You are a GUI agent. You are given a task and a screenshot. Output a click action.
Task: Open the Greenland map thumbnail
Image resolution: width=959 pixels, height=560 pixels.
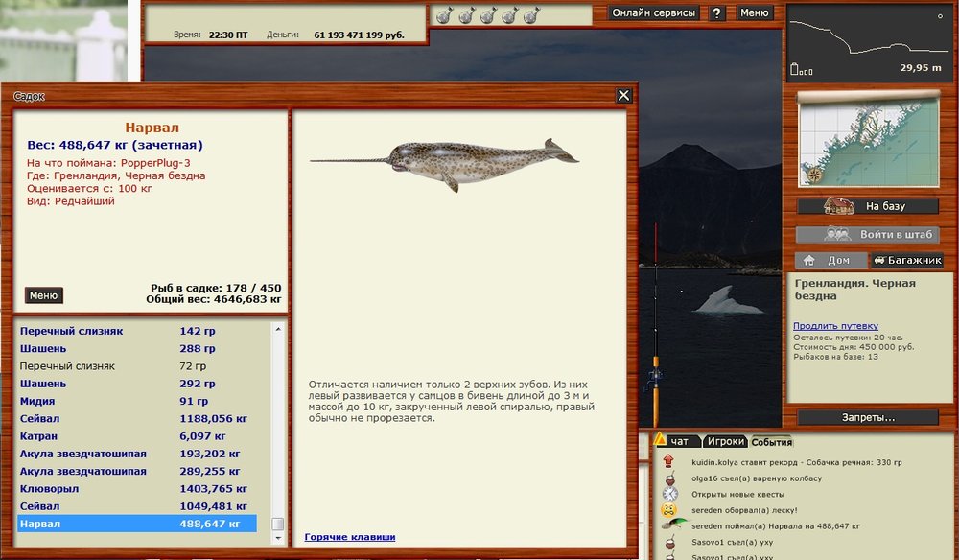tap(869, 142)
